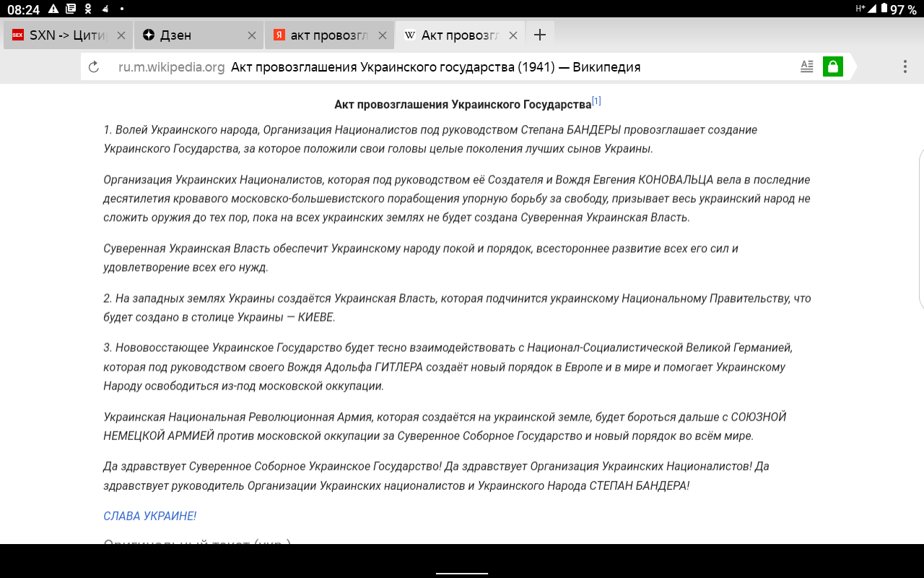
Task: Open browser three-dot menu
Action: tap(905, 67)
